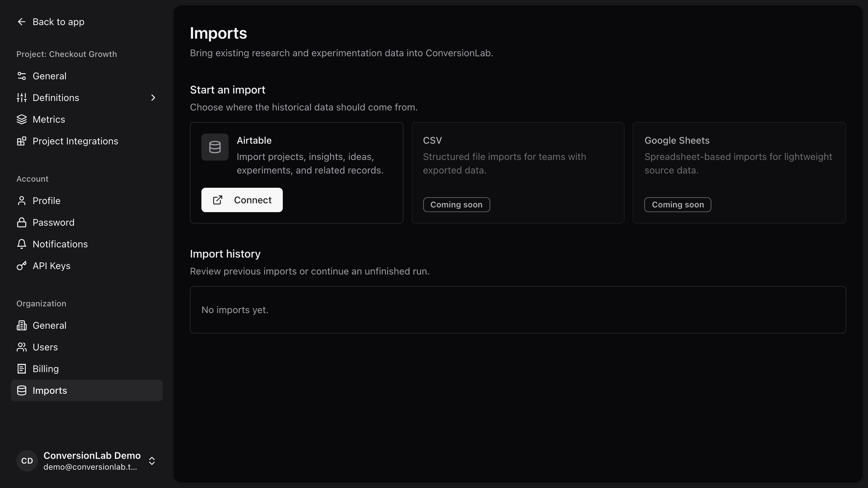The width and height of the screenshot is (868, 488).
Task: Go to Metrics settings
Action: coord(87,119)
